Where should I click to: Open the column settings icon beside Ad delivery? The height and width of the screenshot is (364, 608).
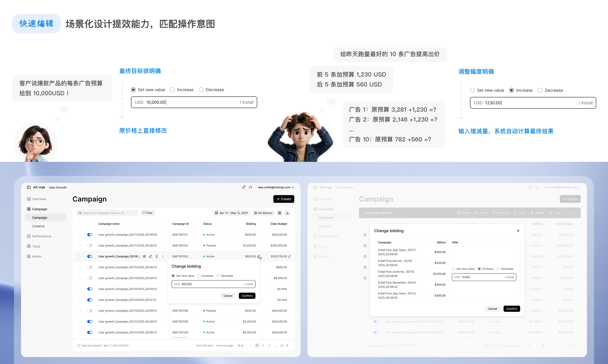coord(279,213)
